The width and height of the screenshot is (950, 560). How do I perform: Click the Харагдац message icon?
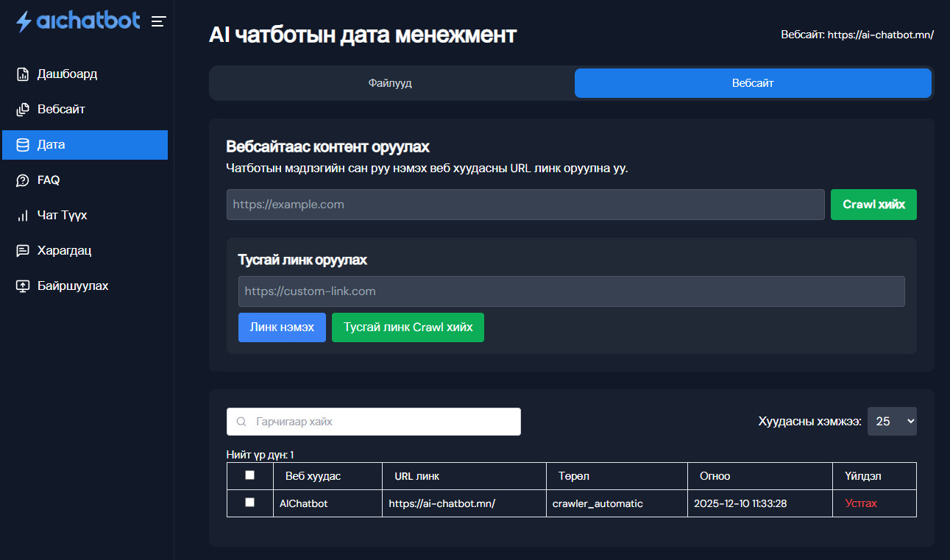pyautogui.click(x=23, y=251)
